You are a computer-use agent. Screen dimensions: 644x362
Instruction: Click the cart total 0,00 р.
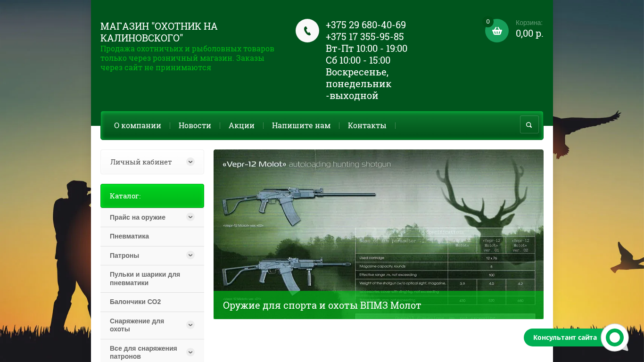coord(529,33)
